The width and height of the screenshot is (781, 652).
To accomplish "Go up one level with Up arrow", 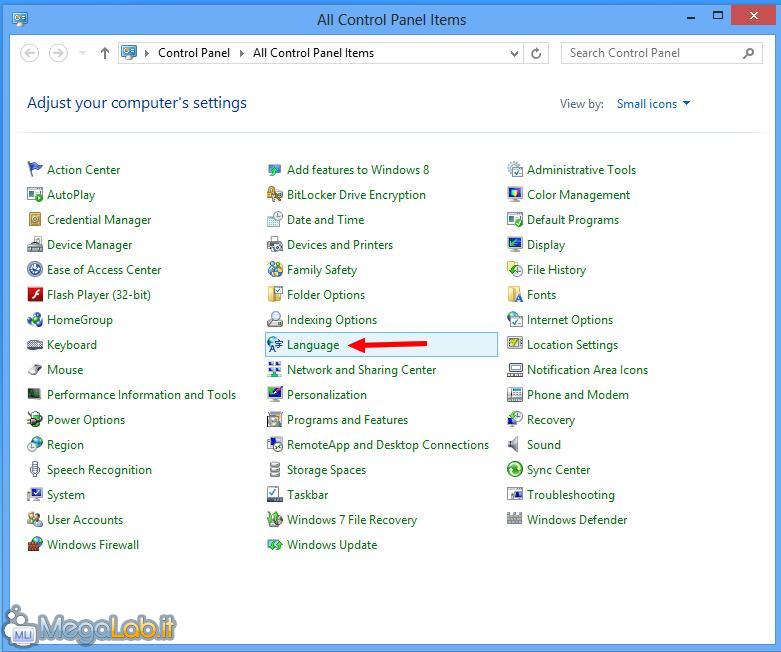I will [x=105, y=53].
